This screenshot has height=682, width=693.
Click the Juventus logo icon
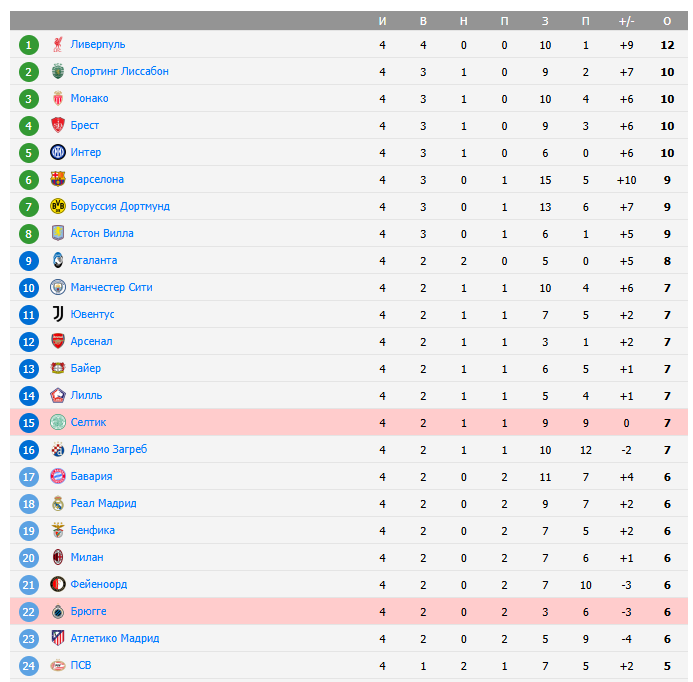coord(58,314)
